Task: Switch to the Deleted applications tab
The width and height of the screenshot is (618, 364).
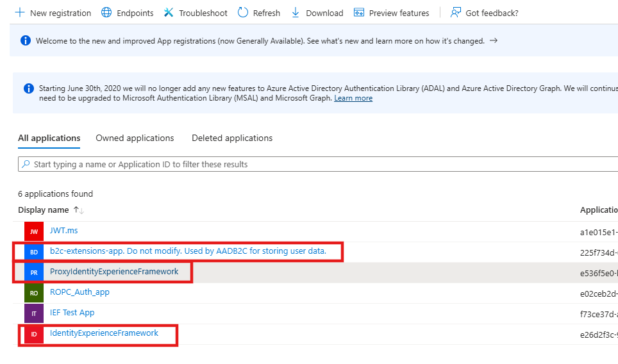Action: [232, 138]
